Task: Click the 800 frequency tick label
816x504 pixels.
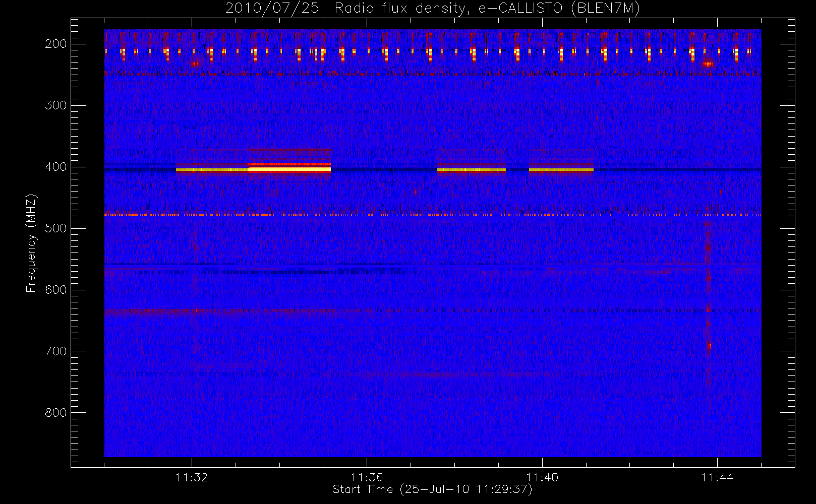Action: [x=56, y=413]
